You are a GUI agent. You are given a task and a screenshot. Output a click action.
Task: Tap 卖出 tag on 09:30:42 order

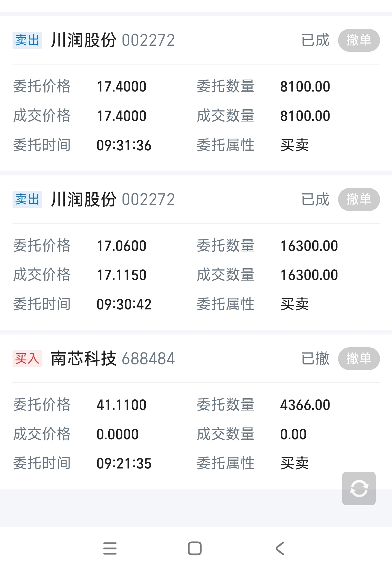click(x=27, y=199)
